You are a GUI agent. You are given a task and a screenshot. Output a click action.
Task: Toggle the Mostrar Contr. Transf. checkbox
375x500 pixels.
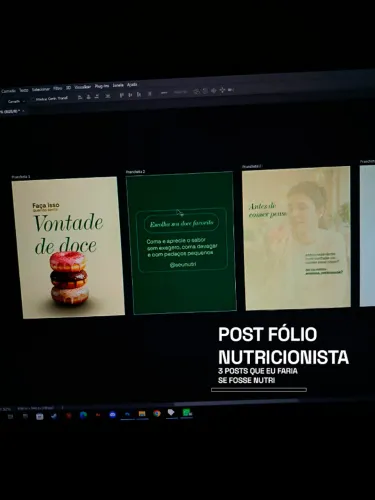pyautogui.click(x=33, y=99)
